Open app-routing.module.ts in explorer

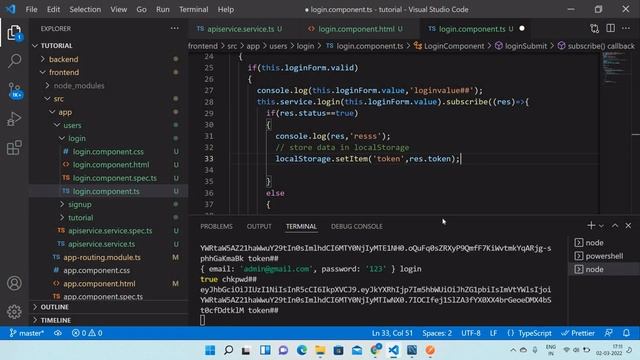(x=102, y=257)
